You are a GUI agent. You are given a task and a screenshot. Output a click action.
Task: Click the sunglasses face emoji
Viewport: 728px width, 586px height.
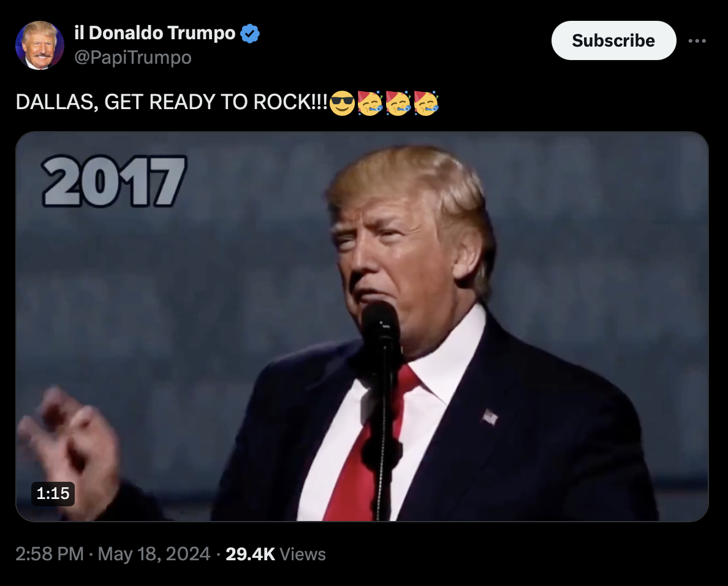[x=342, y=102]
